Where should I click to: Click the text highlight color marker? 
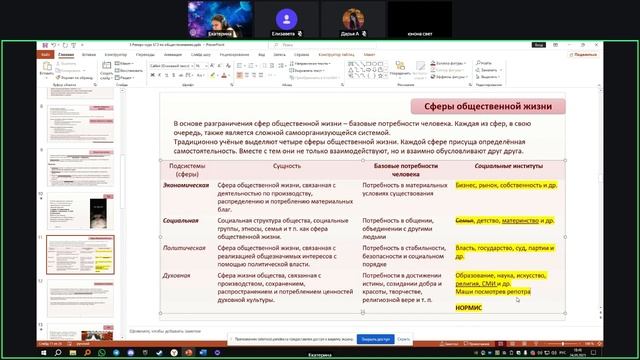tap(212, 75)
